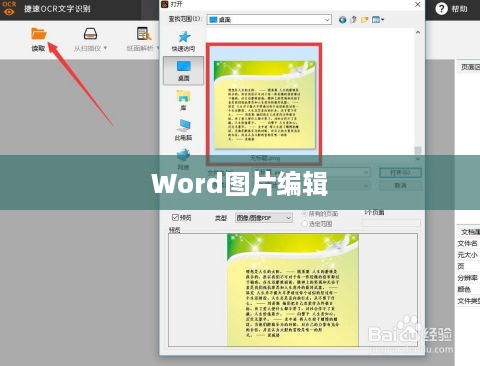Click the 页面区 panel header on right
Image resolution: width=480 pixels, height=366 pixels.
tap(470, 67)
